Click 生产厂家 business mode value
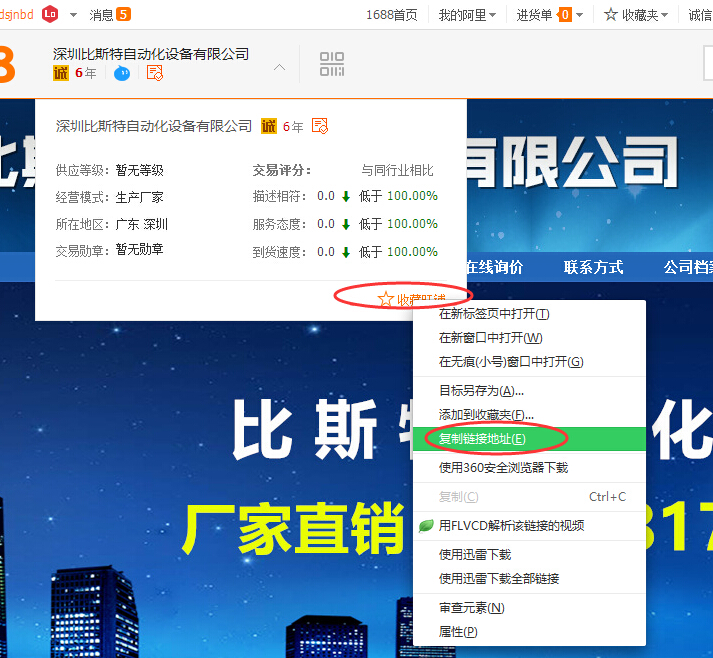The width and height of the screenshot is (713, 658). click(x=140, y=197)
